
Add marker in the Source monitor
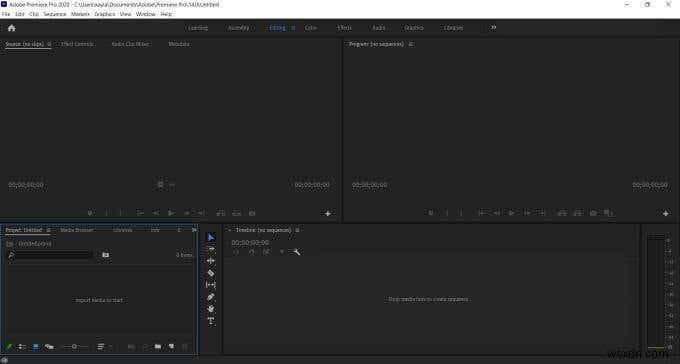click(x=90, y=213)
